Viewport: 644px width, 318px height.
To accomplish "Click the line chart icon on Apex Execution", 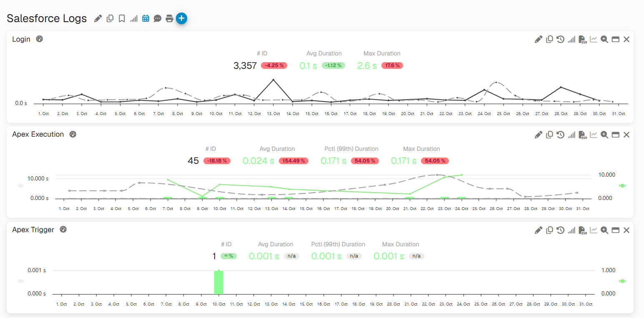I will coord(594,135).
